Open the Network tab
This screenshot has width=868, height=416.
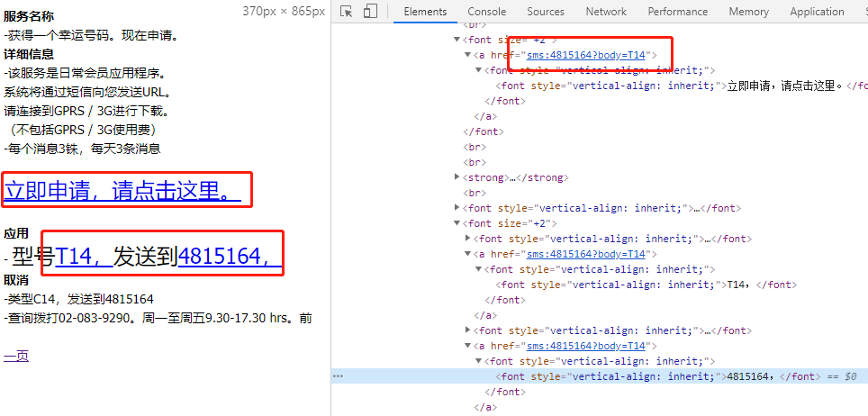pyautogui.click(x=606, y=12)
